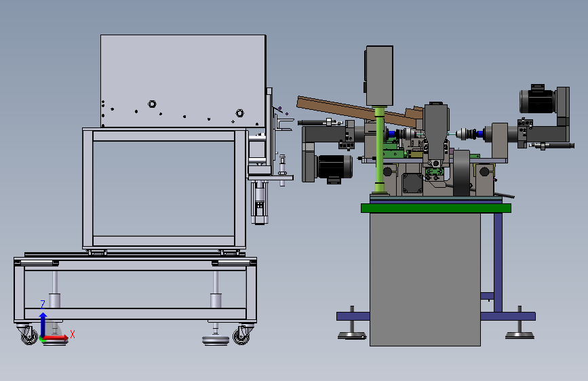Viewport: 588px width, 381px height.
Task: Select the left caster wheel of the cart
Action: tap(28, 334)
